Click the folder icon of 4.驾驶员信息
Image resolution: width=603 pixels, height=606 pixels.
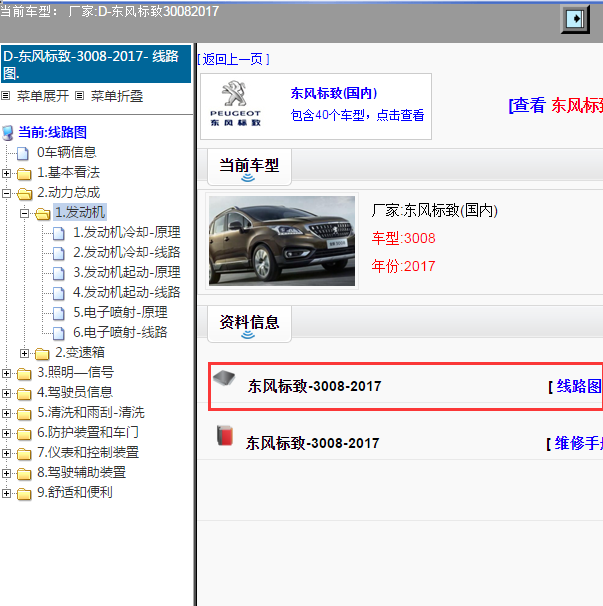pyautogui.click(x=24, y=393)
